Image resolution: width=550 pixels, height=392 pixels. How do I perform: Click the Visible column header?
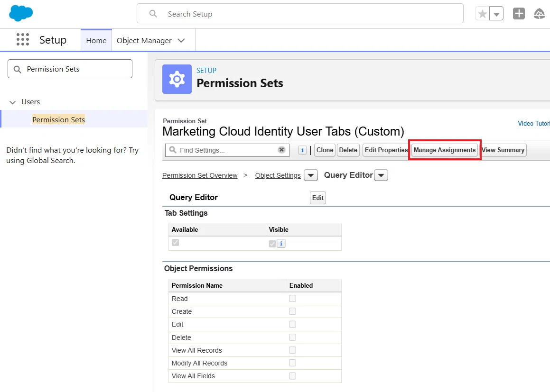[279, 229]
